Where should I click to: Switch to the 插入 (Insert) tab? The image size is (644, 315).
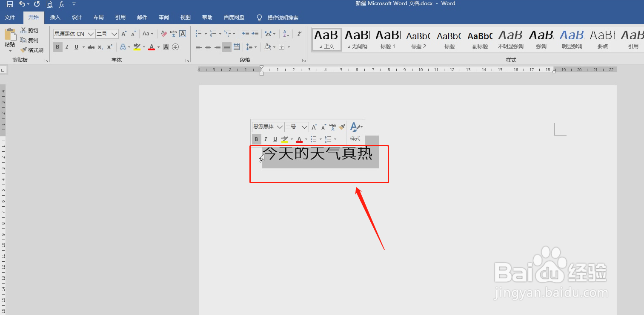pos(55,17)
